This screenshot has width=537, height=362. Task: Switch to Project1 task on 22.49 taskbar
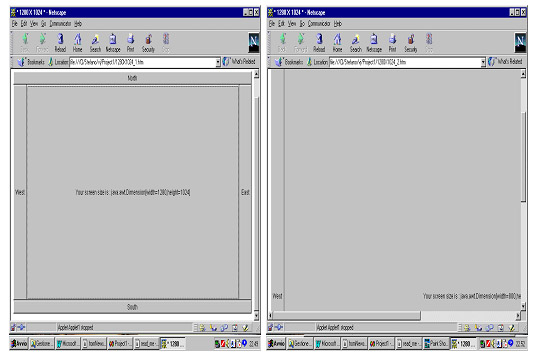click(120, 344)
